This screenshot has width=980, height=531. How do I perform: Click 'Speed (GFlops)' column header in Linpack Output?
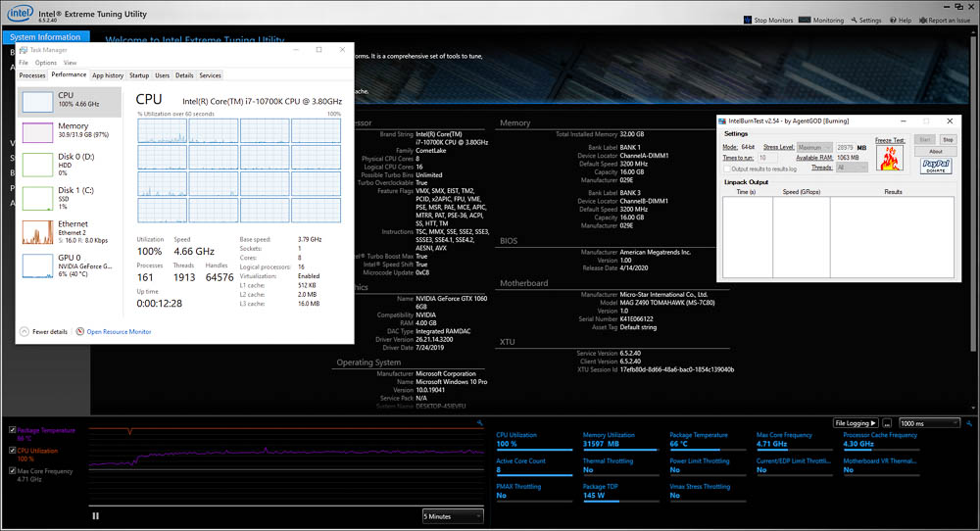(x=802, y=192)
